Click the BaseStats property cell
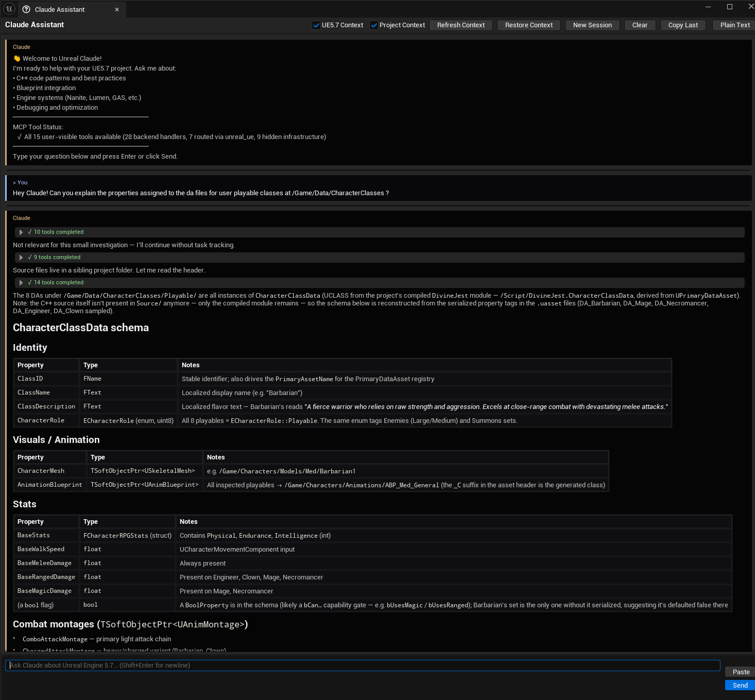 46,536
